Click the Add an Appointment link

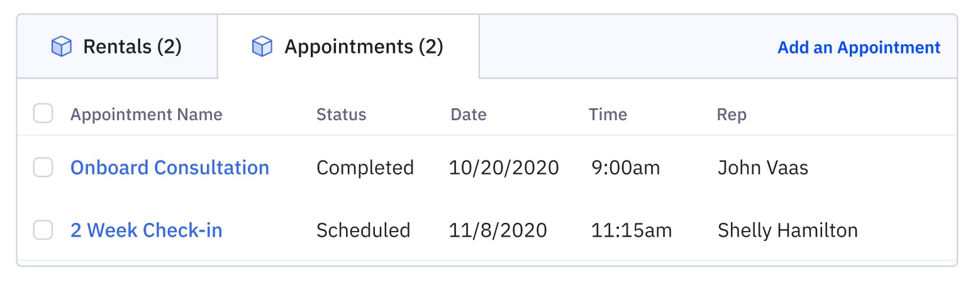[859, 48]
